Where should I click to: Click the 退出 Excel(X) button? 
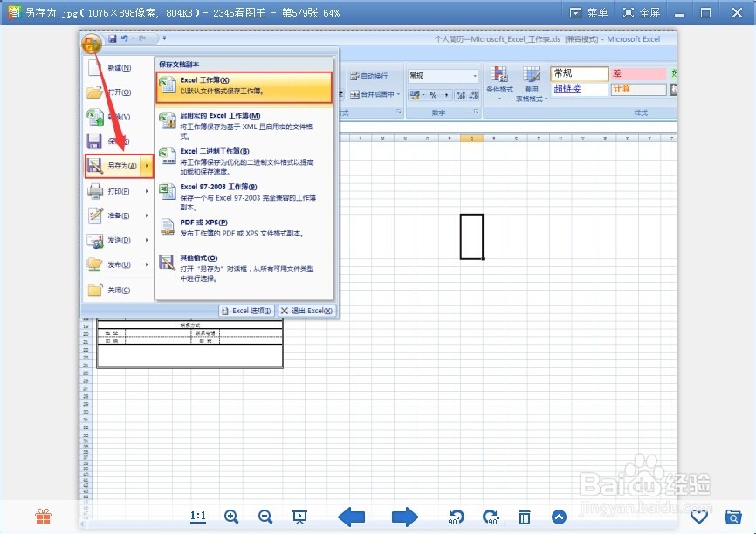pos(306,311)
